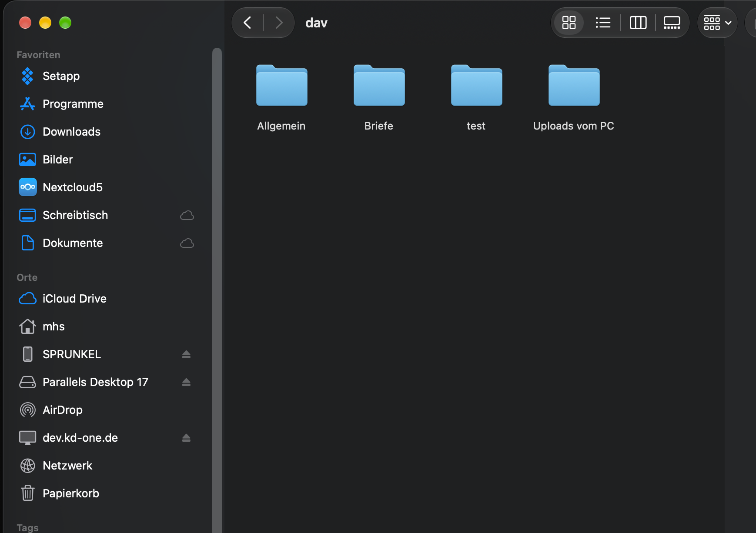Screen dimensions: 756x533
Task: Select the Allgemein folder
Action: 281,98
